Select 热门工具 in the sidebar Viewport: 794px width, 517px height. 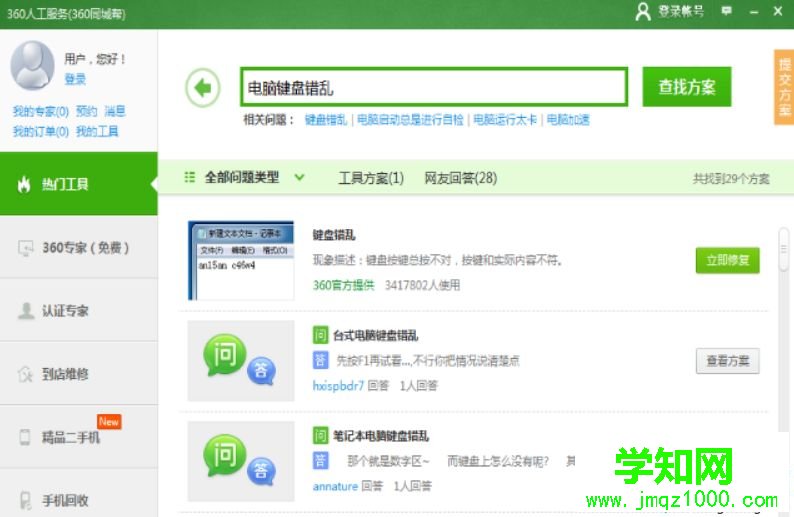pos(79,184)
